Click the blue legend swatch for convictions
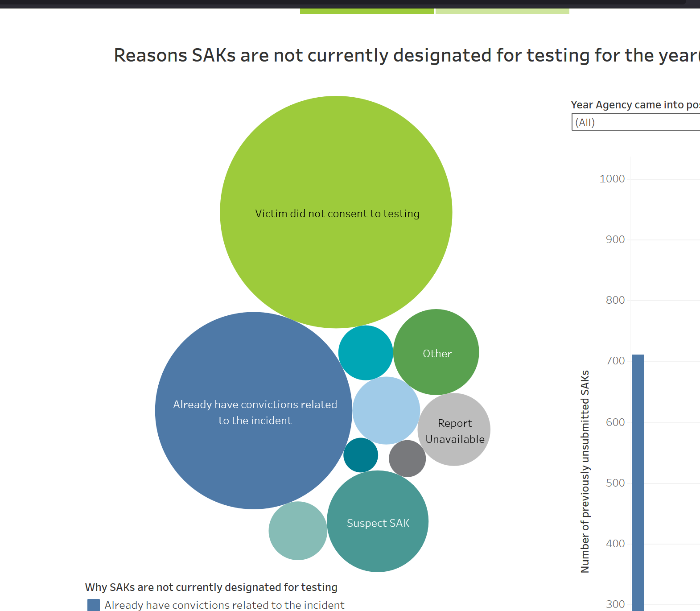700x611 pixels. 94,605
